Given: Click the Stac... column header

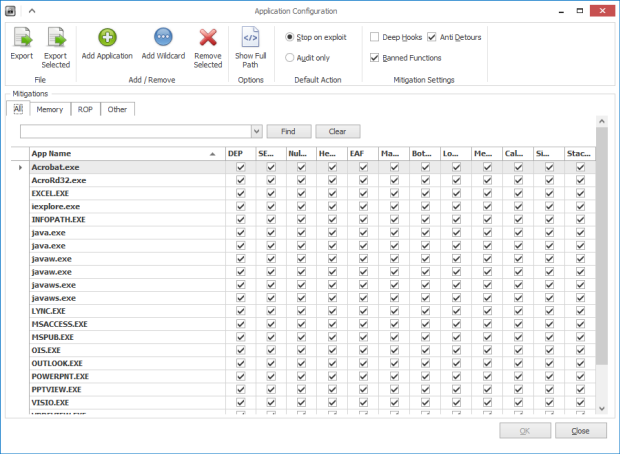Looking at the screenshot, I should pos(580,153).
